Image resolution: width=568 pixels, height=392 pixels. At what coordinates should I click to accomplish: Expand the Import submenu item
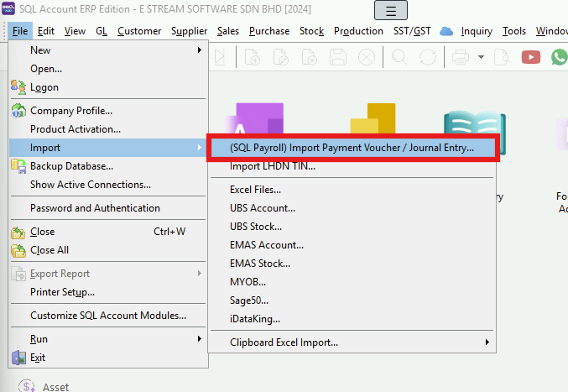click(108, 148)
